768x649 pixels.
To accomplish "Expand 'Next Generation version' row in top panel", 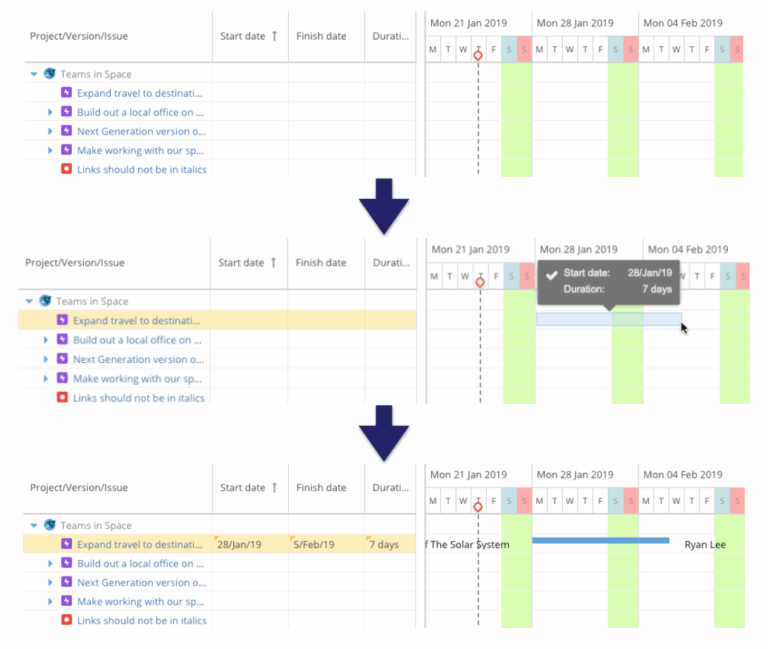I will [x=50, y=131].
